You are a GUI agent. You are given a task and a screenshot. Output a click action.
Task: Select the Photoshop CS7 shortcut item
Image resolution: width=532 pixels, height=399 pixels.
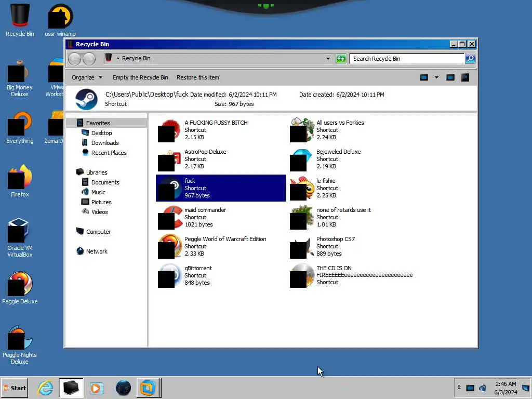click(x=353, y=246)
